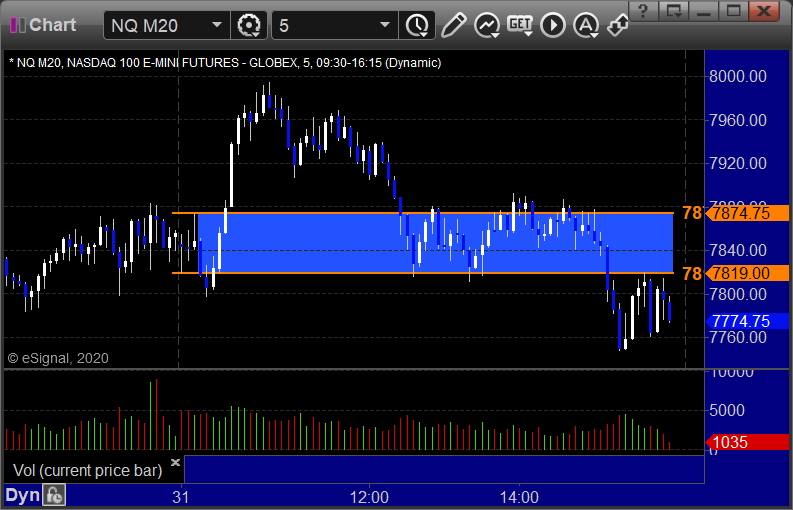Click the 1035 volume value label

pos(747,443)
